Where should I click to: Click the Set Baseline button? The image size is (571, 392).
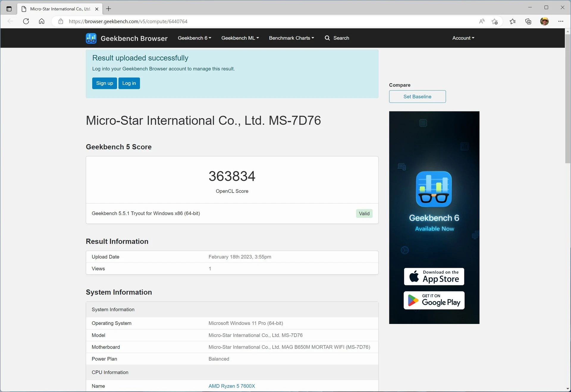tap(417, 97)
